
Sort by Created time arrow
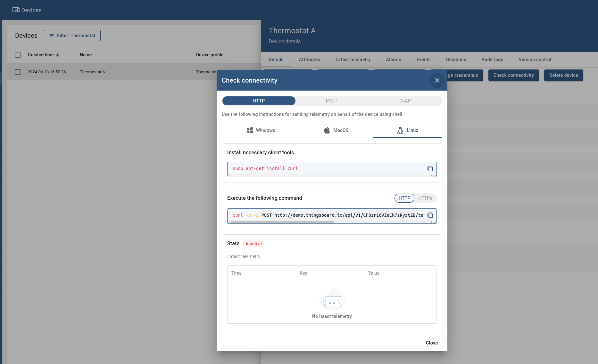tap(58, 55)
